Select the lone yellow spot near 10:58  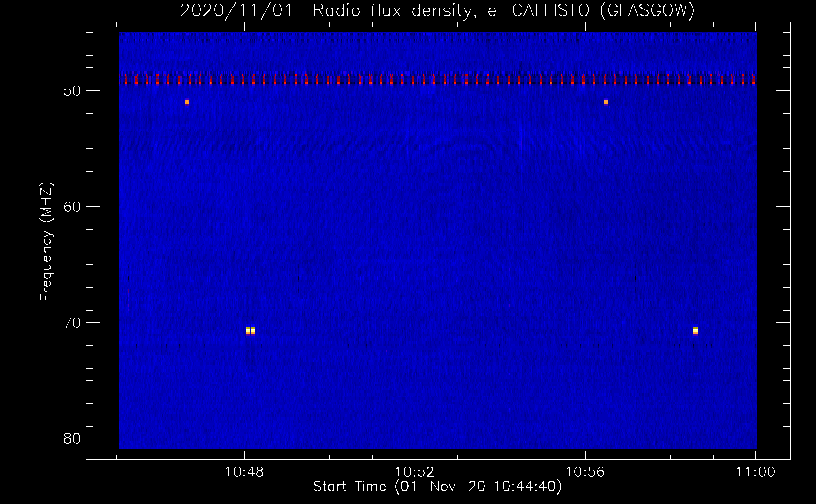pos(696,330)
